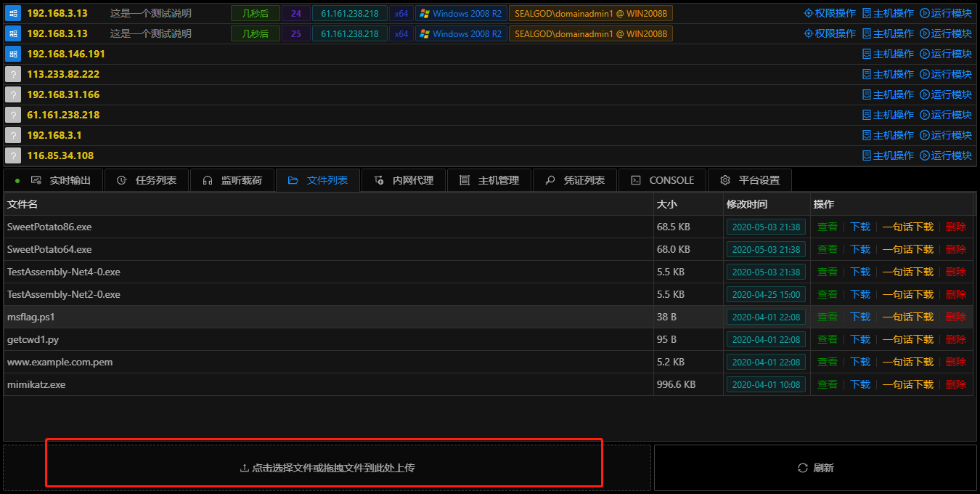Click the Windows host icon for 192.168.146.191
The image size is (980, 494).
(x=12, y=54)
